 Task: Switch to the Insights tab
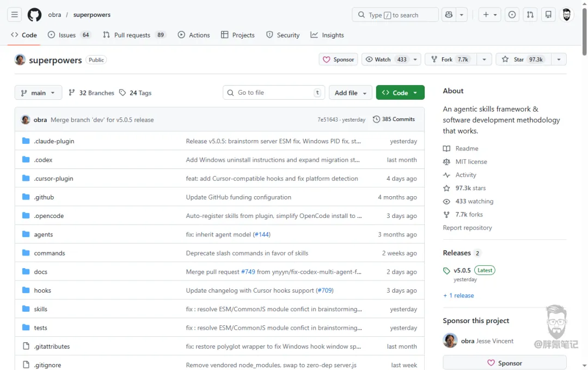327,35
